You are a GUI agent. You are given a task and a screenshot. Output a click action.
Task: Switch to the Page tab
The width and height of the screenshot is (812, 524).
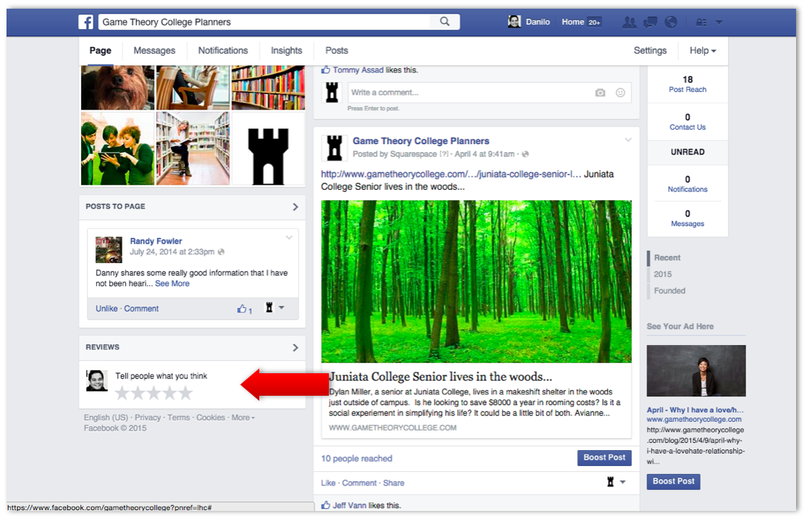(101, 51)
